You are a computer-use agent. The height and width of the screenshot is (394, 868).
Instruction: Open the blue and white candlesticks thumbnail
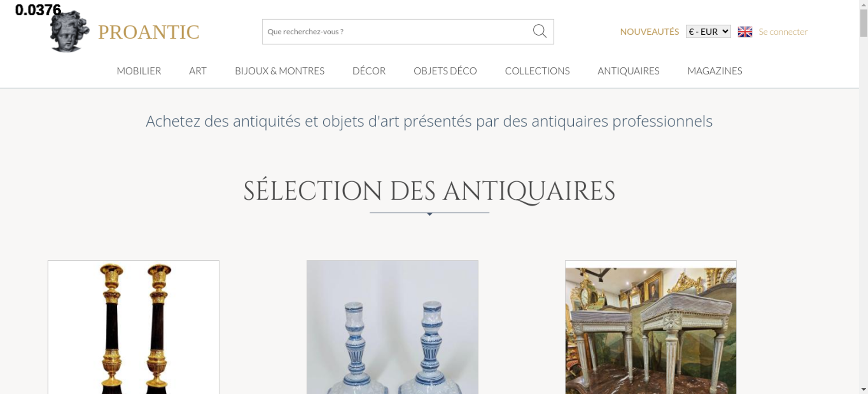392,327
